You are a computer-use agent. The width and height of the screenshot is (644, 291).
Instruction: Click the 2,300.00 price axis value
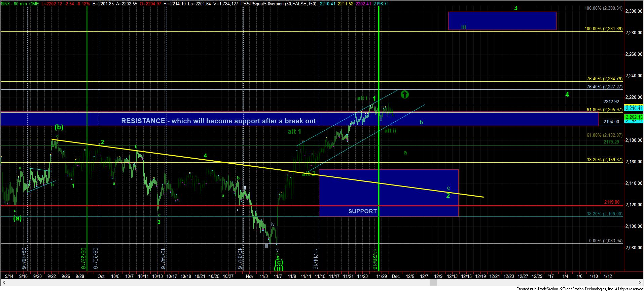click(633, 11)
